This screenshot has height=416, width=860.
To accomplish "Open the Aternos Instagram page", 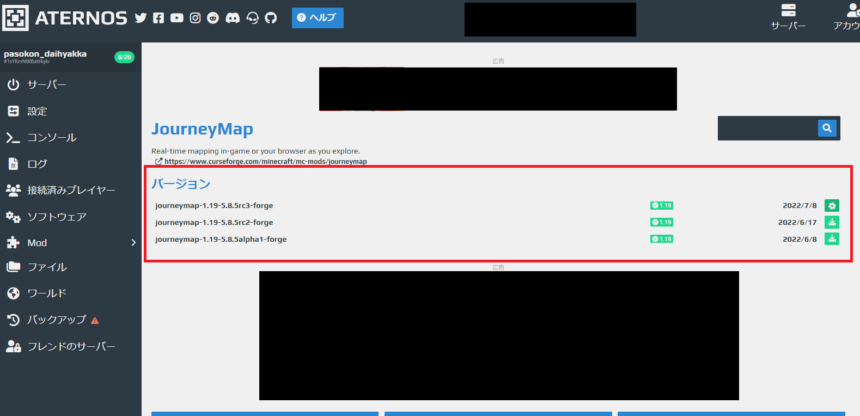I will point(195,18).
